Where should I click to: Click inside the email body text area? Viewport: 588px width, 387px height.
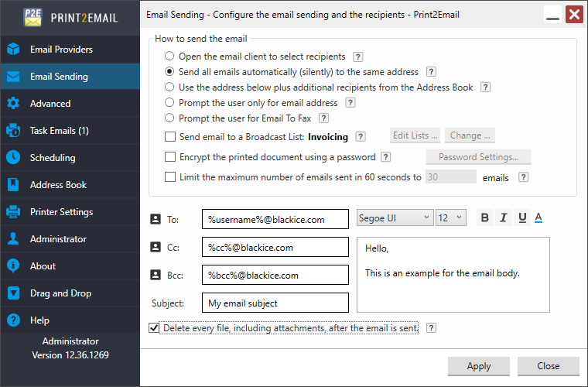pos(453,275)
